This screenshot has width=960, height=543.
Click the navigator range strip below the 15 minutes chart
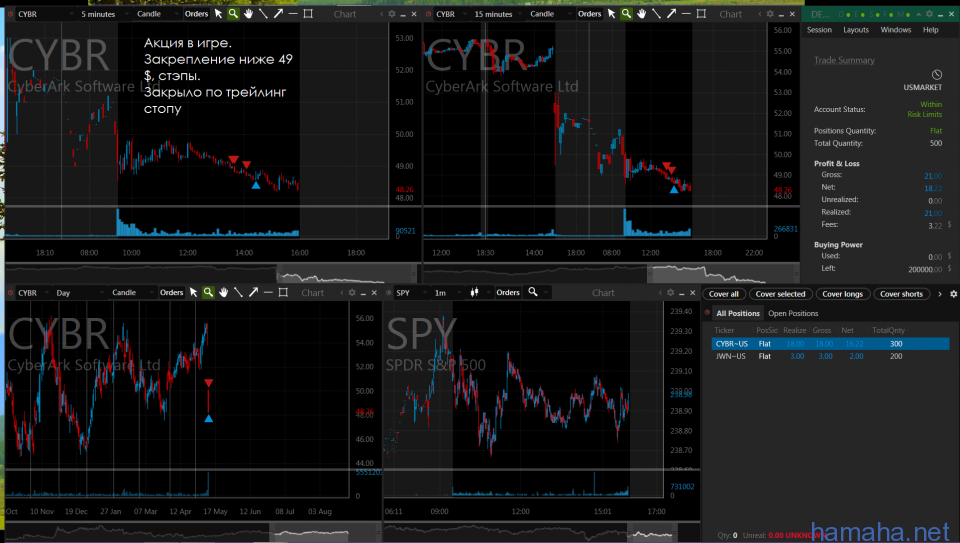611,273
